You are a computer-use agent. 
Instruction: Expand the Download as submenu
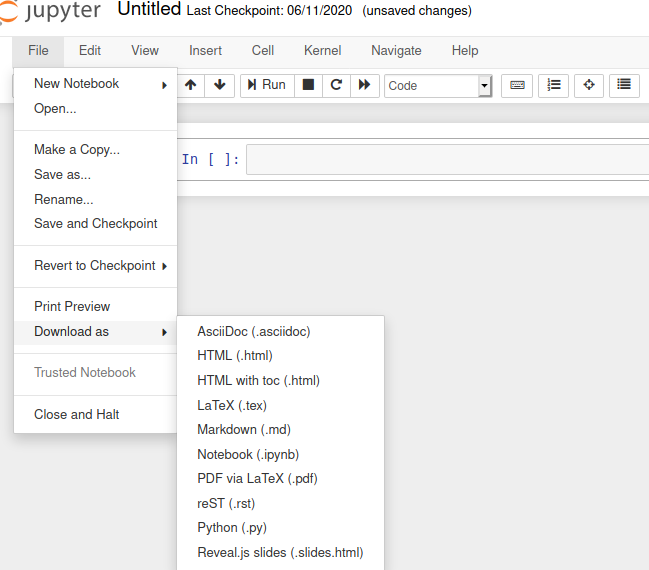pos(96,332)
